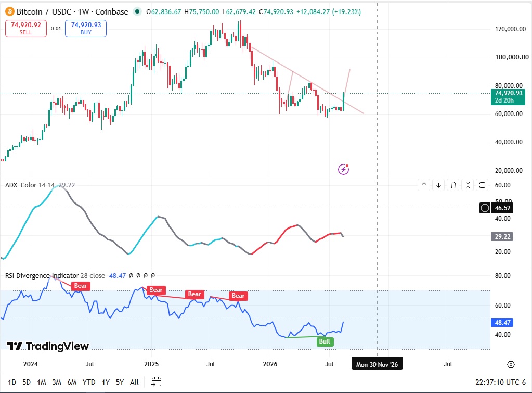Click the Bitcoin coin logo icon
Screen dimensions: 532x393
[x=9, y=11]
